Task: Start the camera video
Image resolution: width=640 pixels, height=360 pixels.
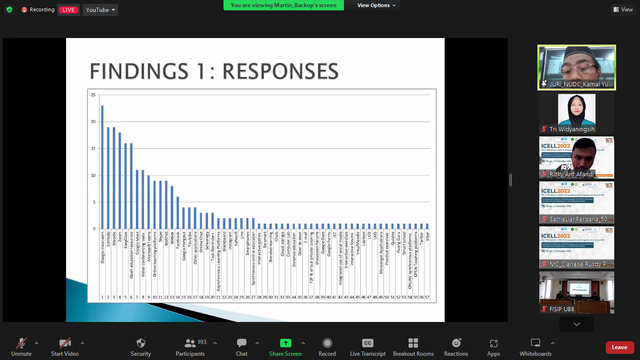Action: (x=64, y=347)
